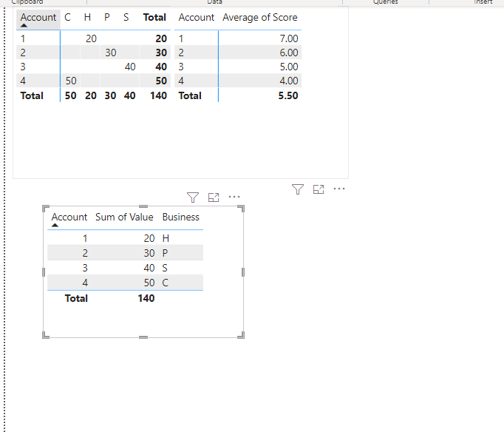
Task: Click the 140 grand total in lower table
Action: click(146, 299)
